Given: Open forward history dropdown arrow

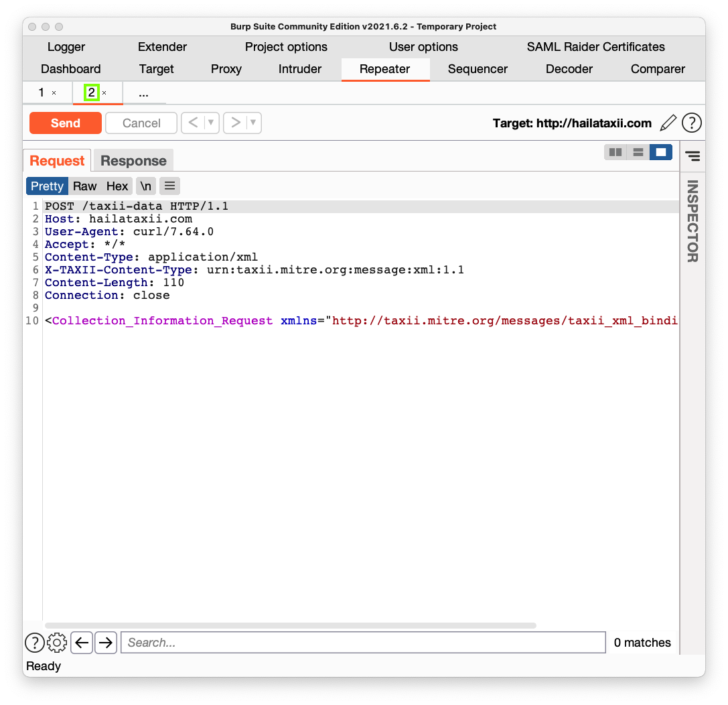Looking at the screenshot, I should (254, 123).
